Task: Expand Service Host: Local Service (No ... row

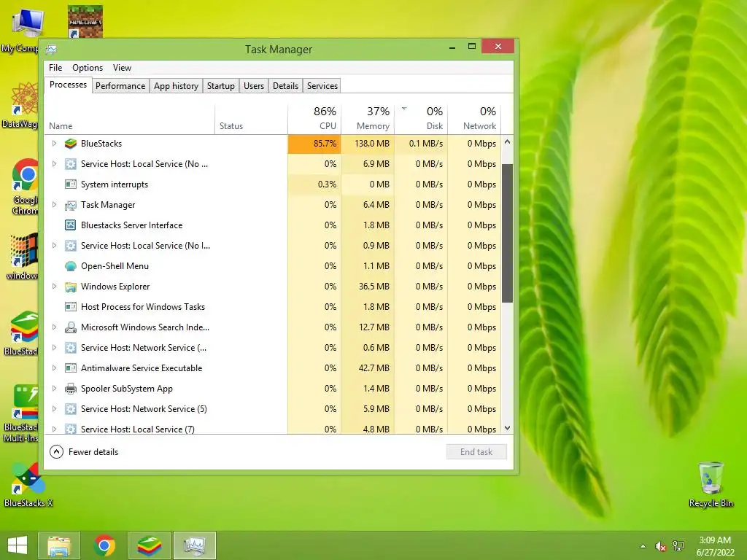Action: point(54,164)
